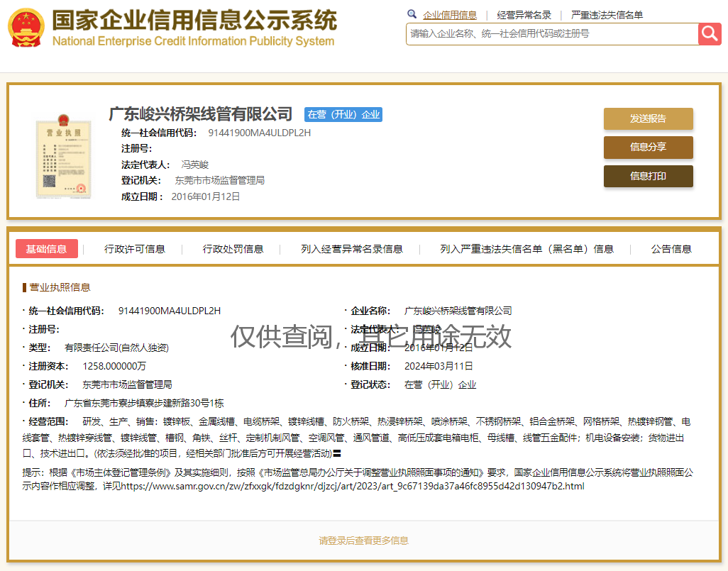Open the 列入经营异常名录信息 tab

352,249
